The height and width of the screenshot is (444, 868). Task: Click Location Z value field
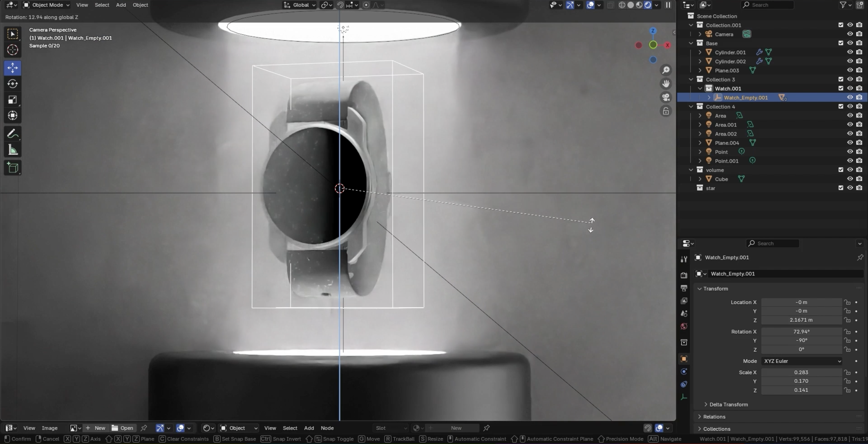pos(801,320)
